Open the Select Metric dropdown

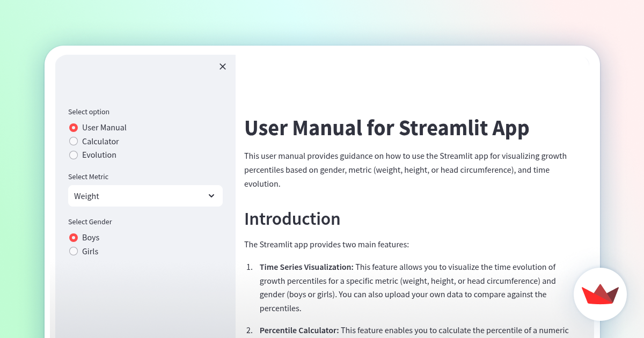tap(145, 196)
